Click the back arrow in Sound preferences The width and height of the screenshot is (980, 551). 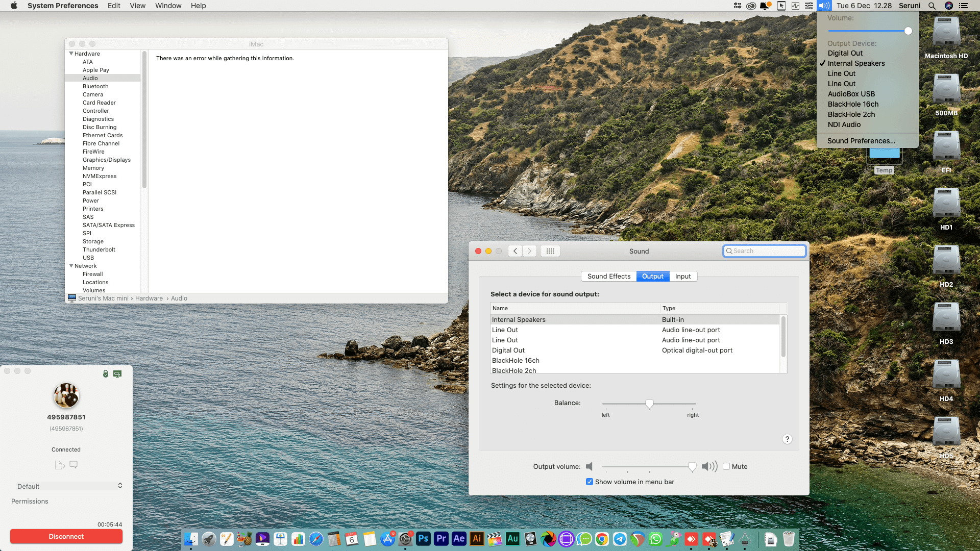[x=515, y=251]
